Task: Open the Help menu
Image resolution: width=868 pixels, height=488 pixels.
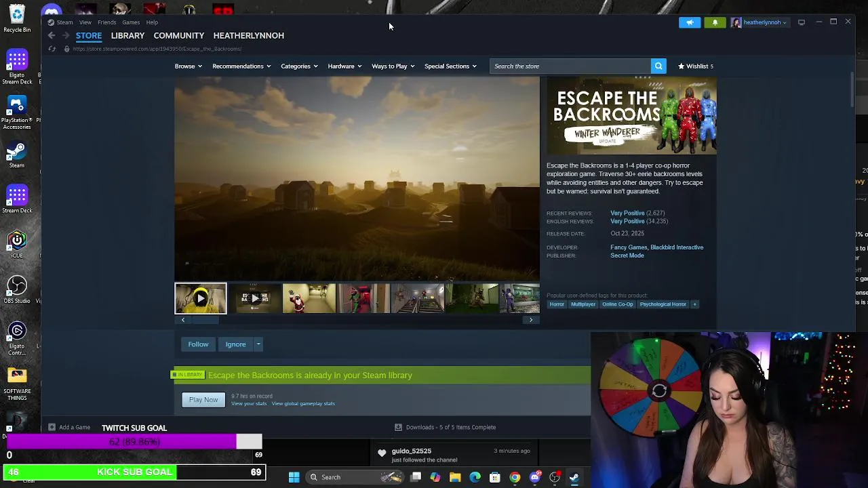Action: coord(152,22)
